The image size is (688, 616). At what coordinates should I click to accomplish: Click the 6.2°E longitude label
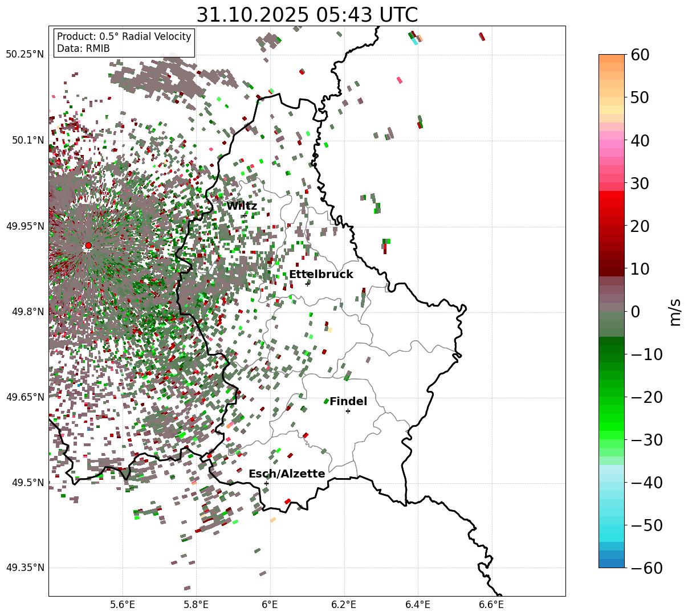(x=344, y=605)
